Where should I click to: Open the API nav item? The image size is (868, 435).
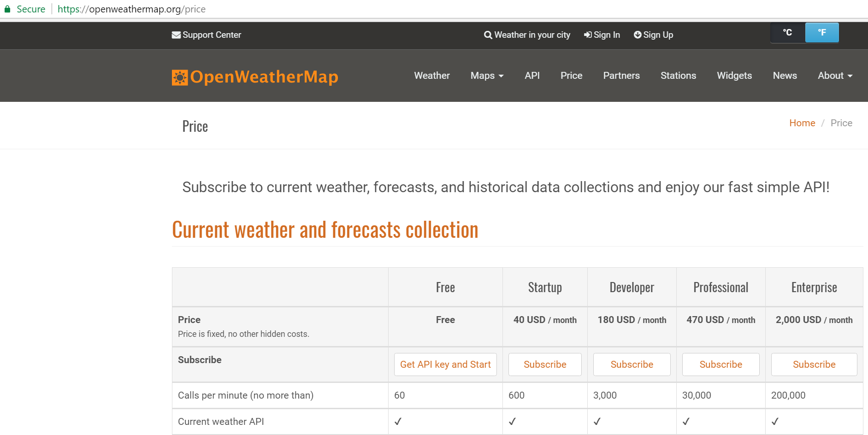point(532,76)
